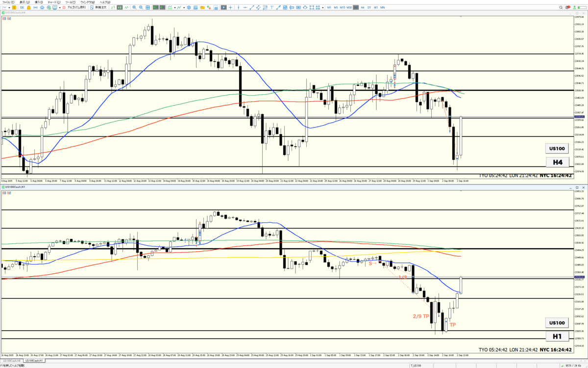Switch to the M30 timeframe
This screenshot has height=368, width=588.
click(x=349, y=8)
